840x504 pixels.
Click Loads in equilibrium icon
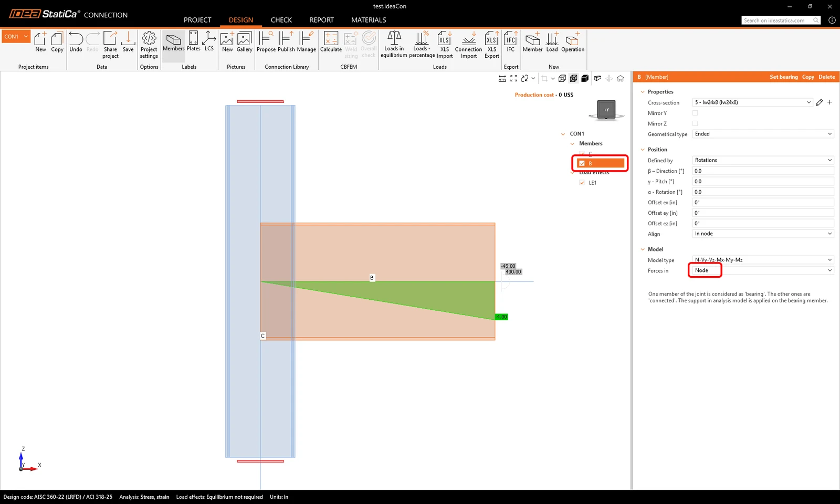[x=394, y=44]
